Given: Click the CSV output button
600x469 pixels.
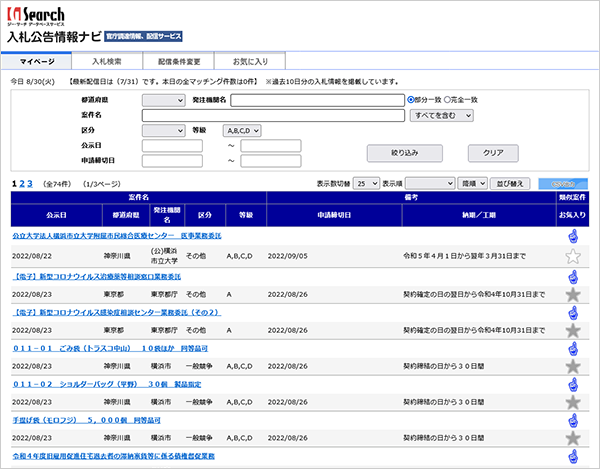Looking at the screenshot, I should pos(562,184).
